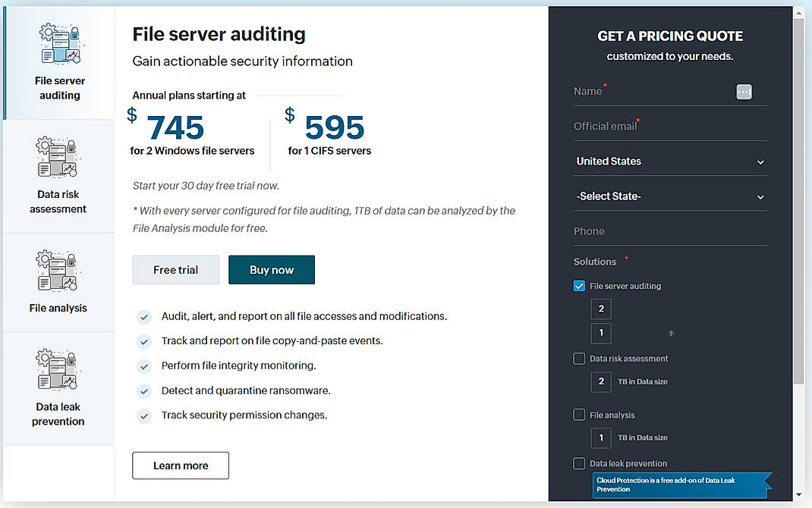This screenshot has width=812, height=508.
Task: Click the Phone input field
Action: coord(669,230)
